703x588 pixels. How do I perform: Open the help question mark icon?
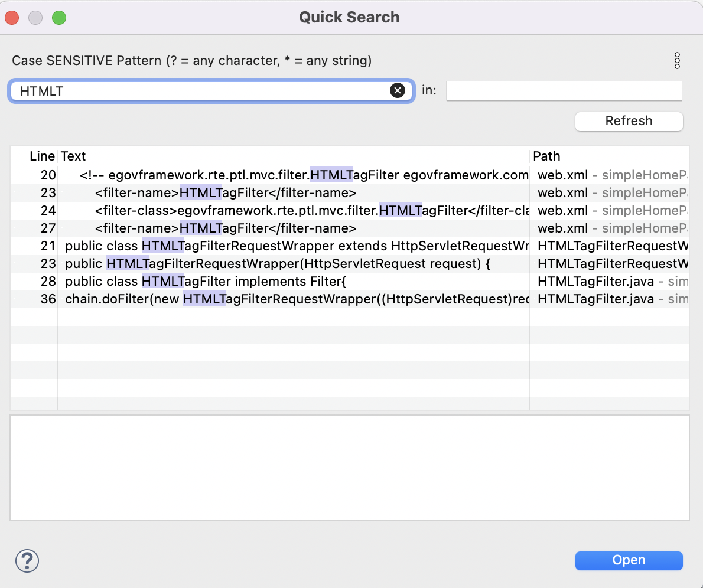[x=27, y=560]
